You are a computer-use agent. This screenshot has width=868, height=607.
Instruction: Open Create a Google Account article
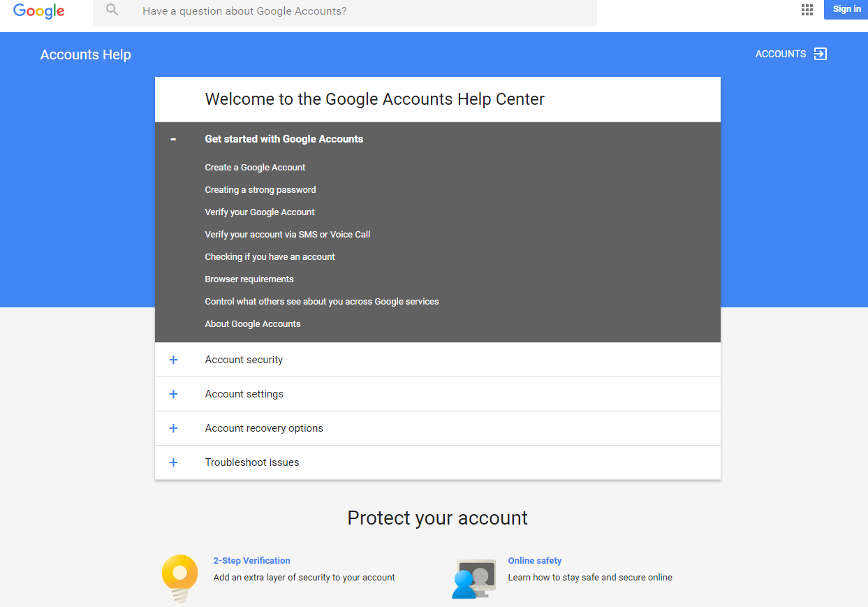pyautogui.click(x=255, y=168)
